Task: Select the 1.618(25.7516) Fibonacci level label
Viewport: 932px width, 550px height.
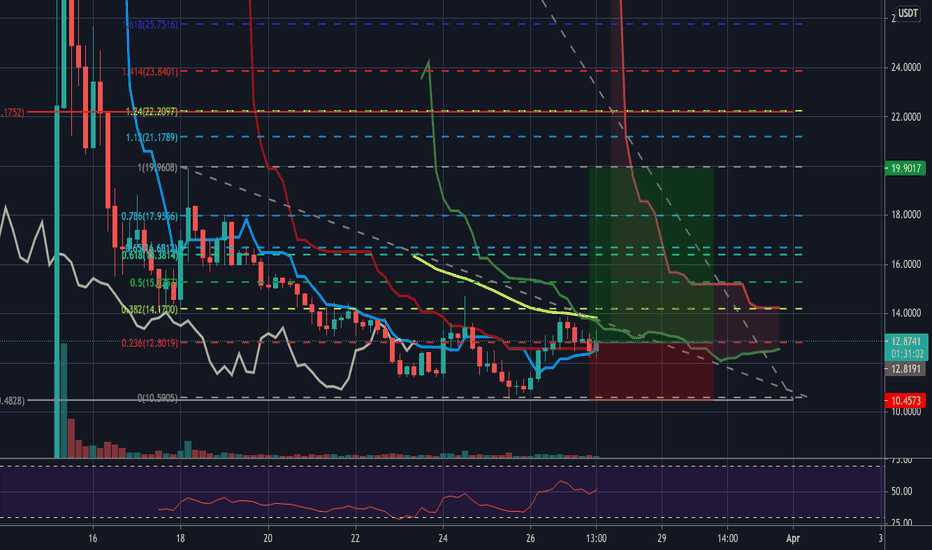Action: [150, 24]
